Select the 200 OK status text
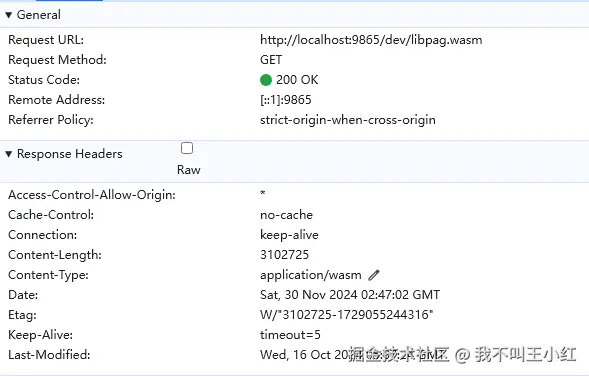The height and width of the screenshot is (376, 589). (x=297, y=80)
